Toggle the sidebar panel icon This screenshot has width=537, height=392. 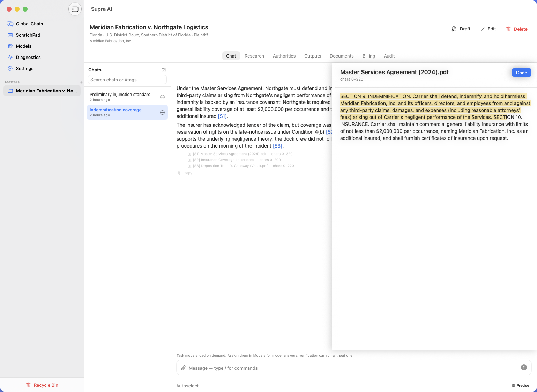(75, 9)
